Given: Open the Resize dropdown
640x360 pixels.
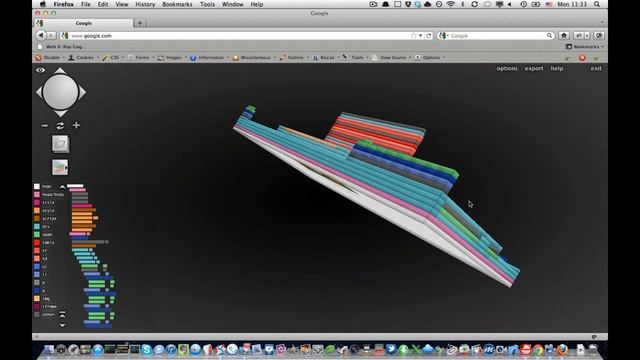Looking at the screenshot, I should point(325,58).
